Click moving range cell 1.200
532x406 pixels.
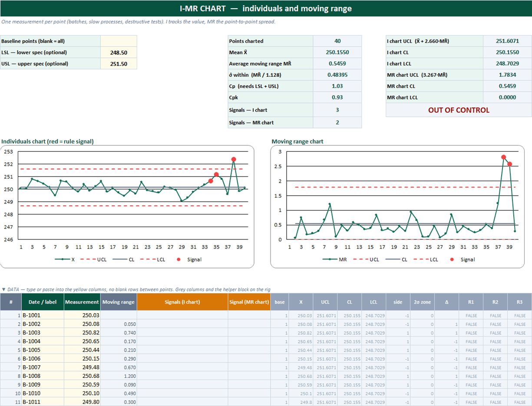(x=119, y=376)
